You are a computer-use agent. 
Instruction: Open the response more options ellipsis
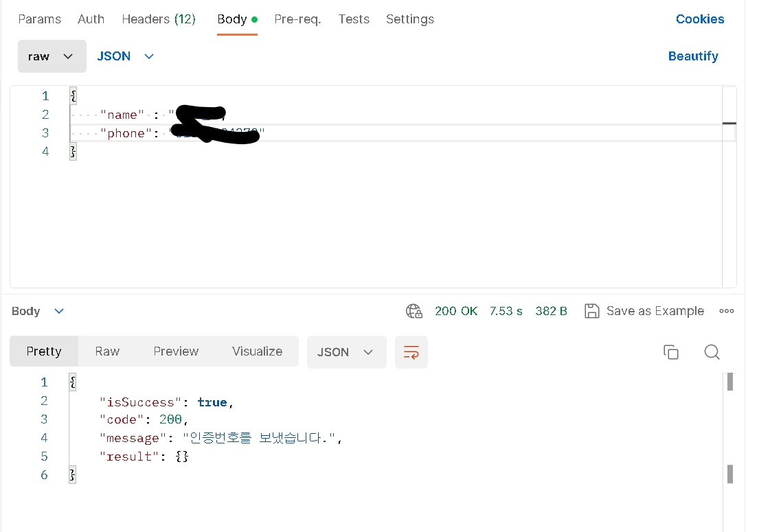(727, 311)
